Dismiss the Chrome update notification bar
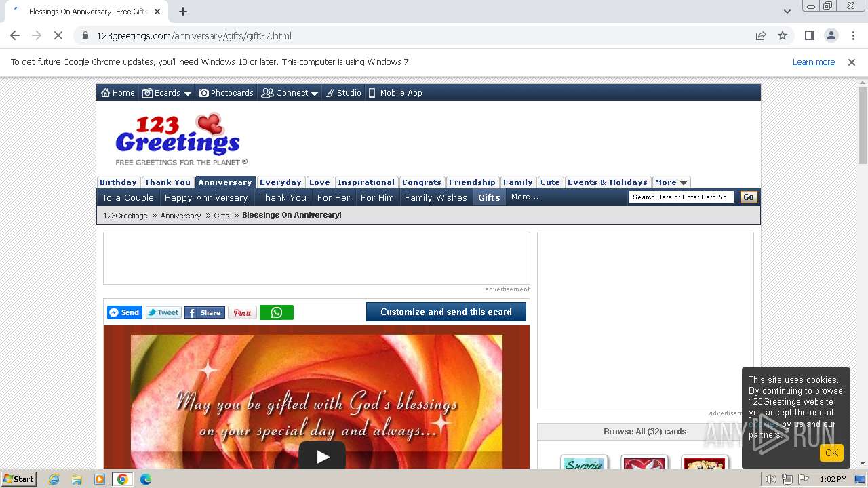The width and height of the screenshot is (868, 488). [852, 62]
